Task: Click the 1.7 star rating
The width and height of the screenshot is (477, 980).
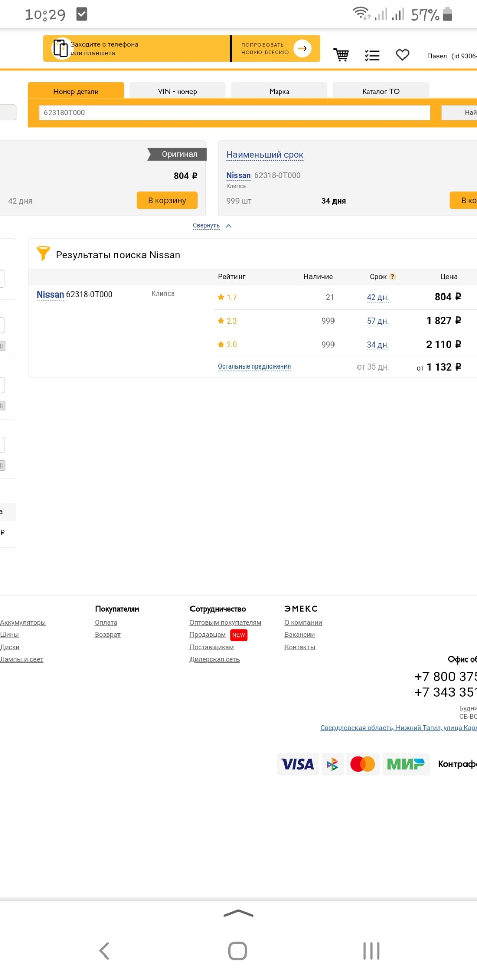Action: pos(227,297)
